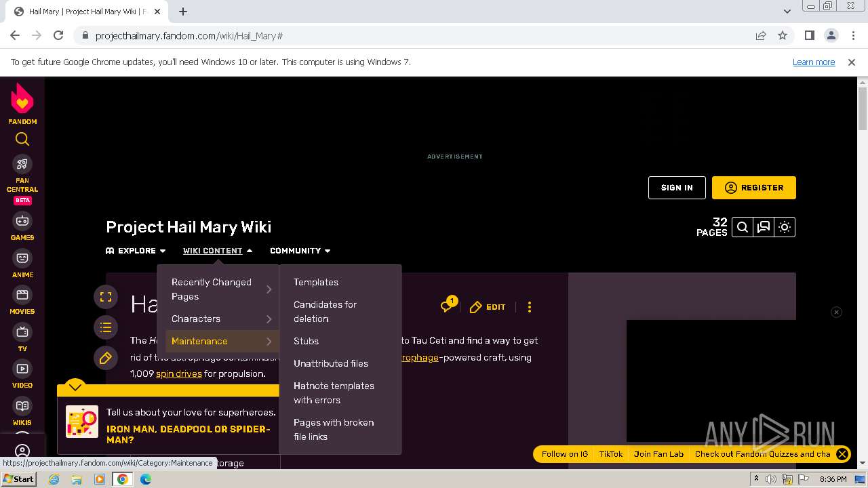Click the taskbar volume speaker icon

coord(771,479)
